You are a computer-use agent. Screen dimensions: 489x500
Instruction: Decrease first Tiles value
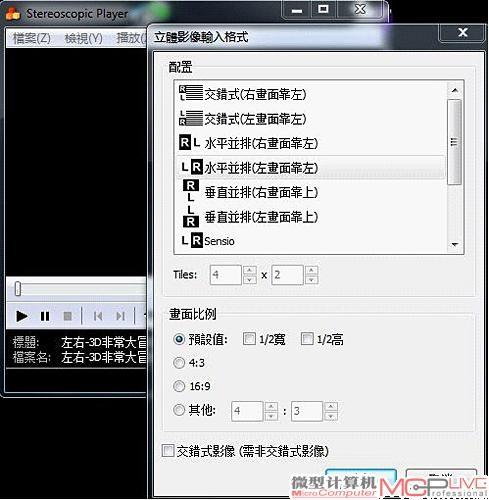tap(250, 280)
